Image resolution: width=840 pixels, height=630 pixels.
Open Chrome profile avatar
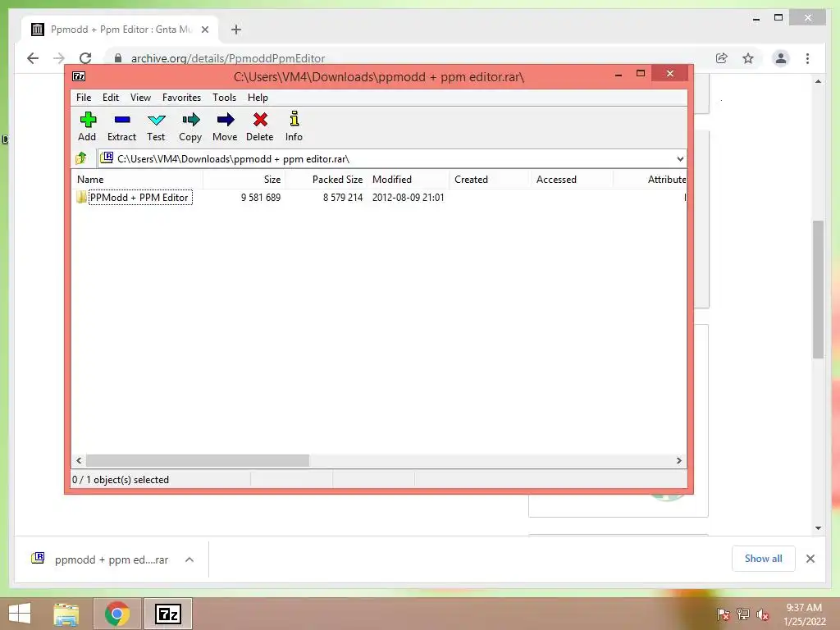click(x=781, y=58)
